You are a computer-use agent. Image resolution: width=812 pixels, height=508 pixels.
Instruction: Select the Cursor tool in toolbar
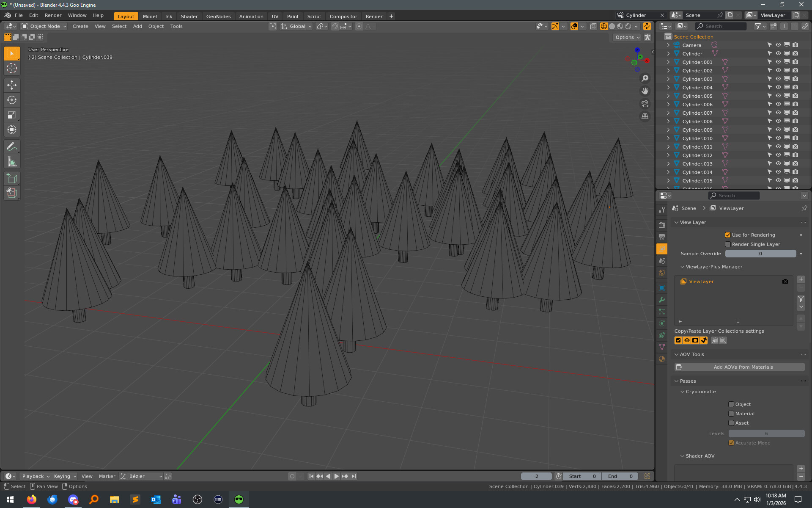click(x=12, y=68)
